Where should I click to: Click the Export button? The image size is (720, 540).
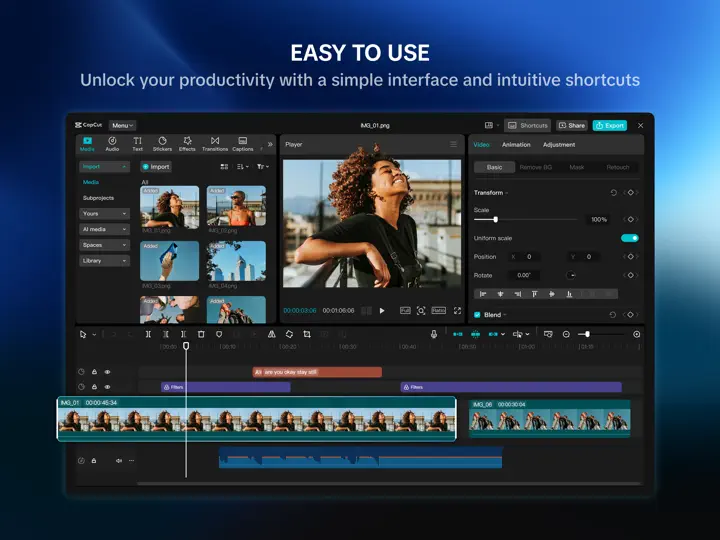pos(610,125)
